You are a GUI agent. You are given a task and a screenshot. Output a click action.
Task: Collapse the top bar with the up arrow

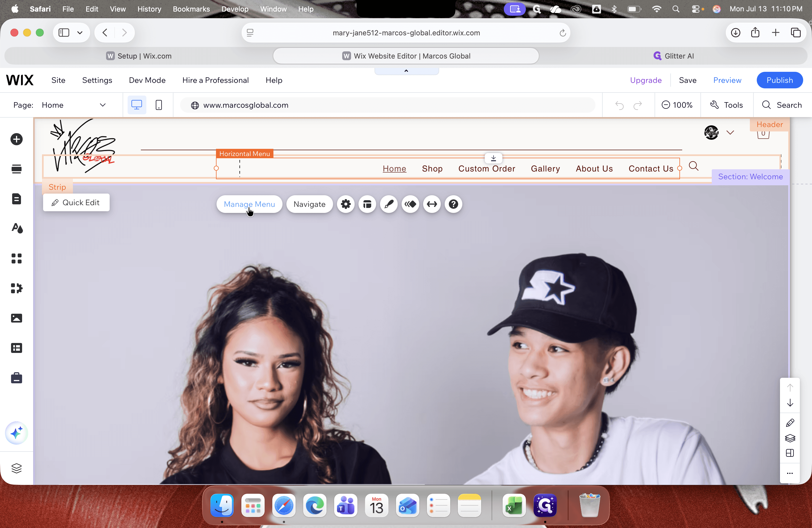pyautogui.click(x=406, y=71)
